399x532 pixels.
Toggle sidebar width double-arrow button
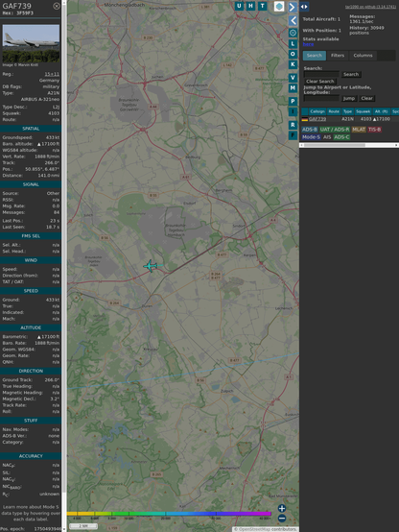[304, 7]
